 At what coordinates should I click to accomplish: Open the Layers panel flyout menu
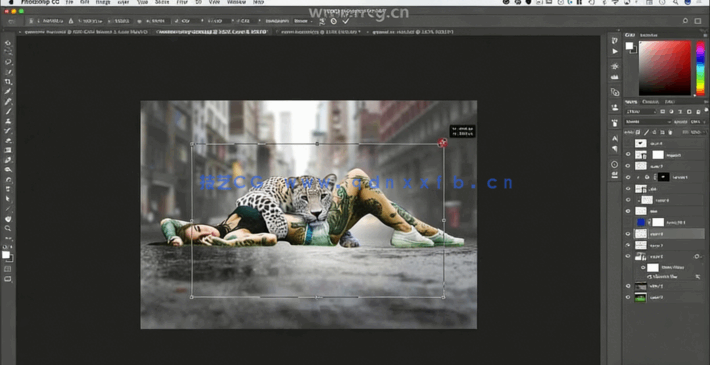point(705,101)
